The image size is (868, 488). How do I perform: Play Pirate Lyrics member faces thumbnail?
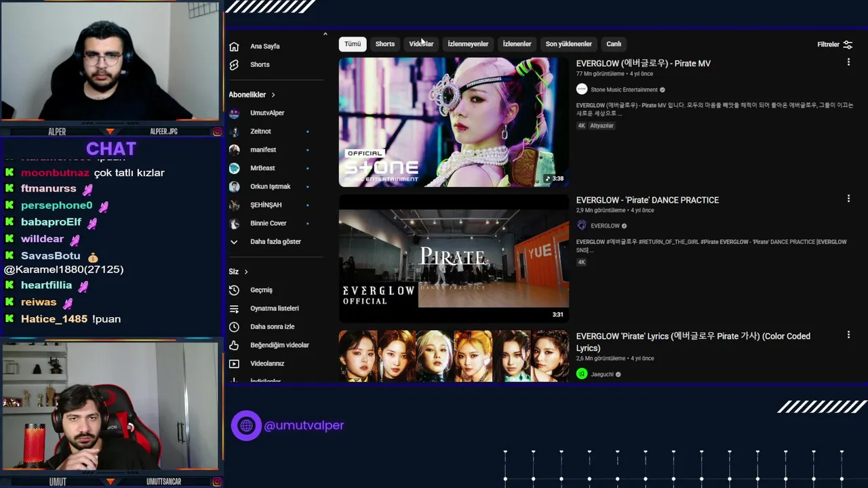(454, 356)
